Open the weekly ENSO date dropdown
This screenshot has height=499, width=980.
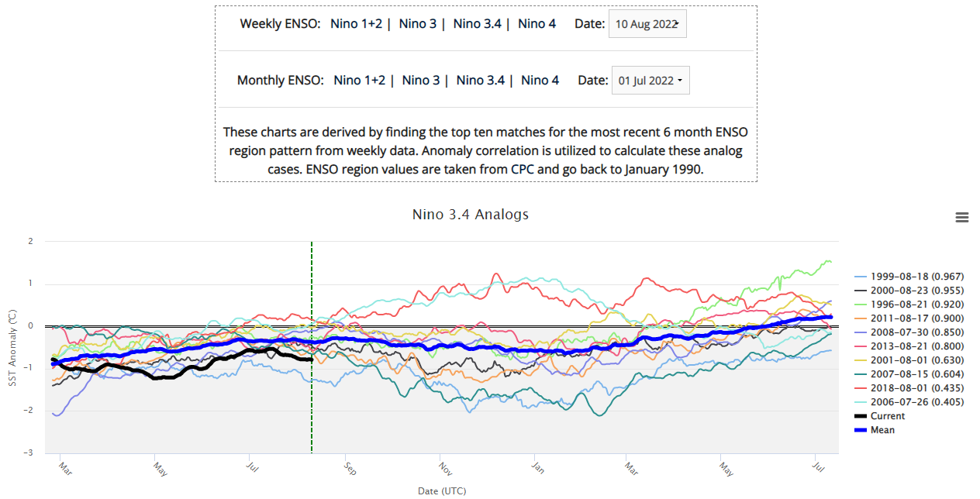click(647, 24)
